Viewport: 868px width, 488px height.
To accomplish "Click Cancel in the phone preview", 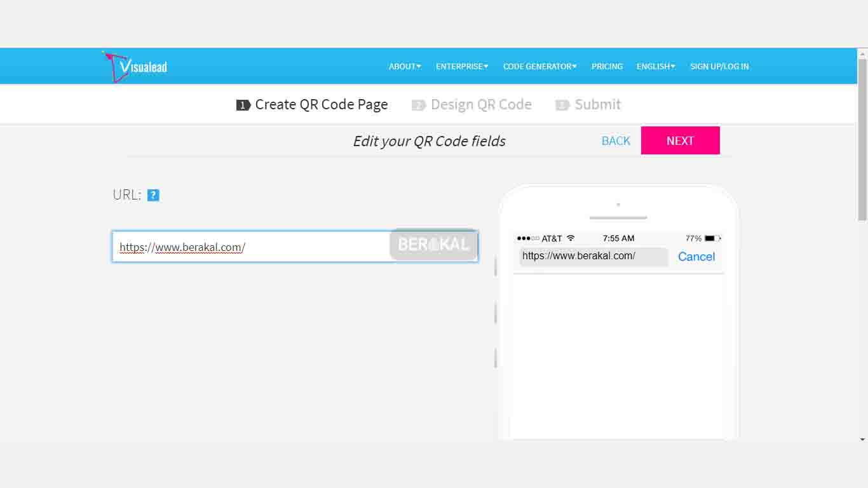I will [x=696, y=257].
